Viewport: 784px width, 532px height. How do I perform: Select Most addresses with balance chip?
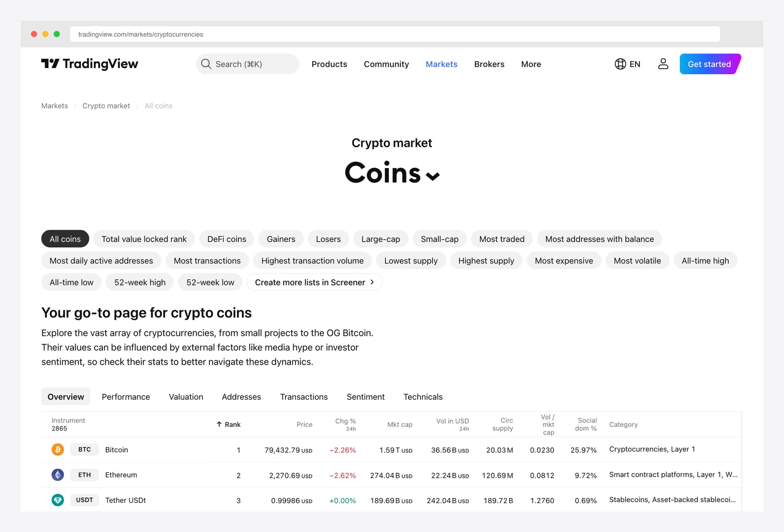point(599,239)
